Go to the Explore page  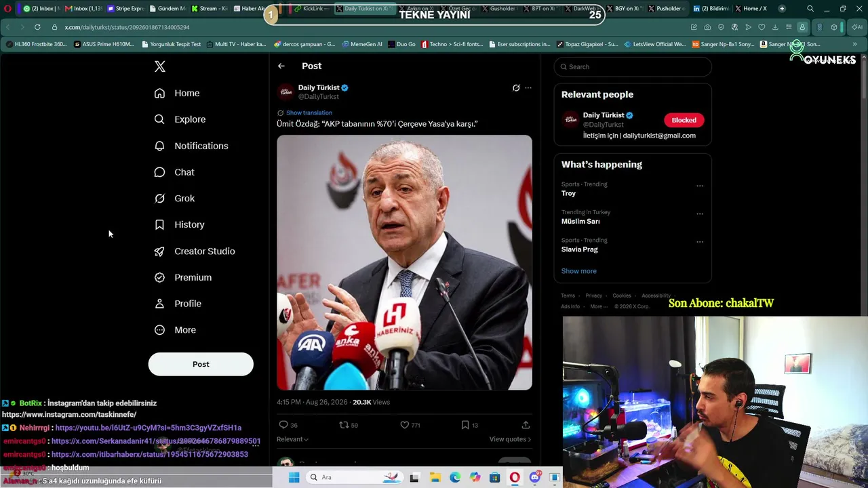coord(180,119)
